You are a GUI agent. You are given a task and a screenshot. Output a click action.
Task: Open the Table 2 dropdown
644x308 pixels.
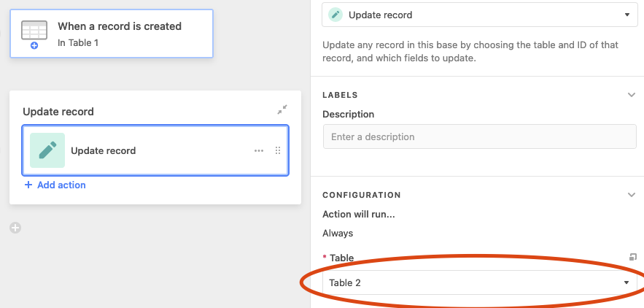pyautogui.click(x=480, y=282)
